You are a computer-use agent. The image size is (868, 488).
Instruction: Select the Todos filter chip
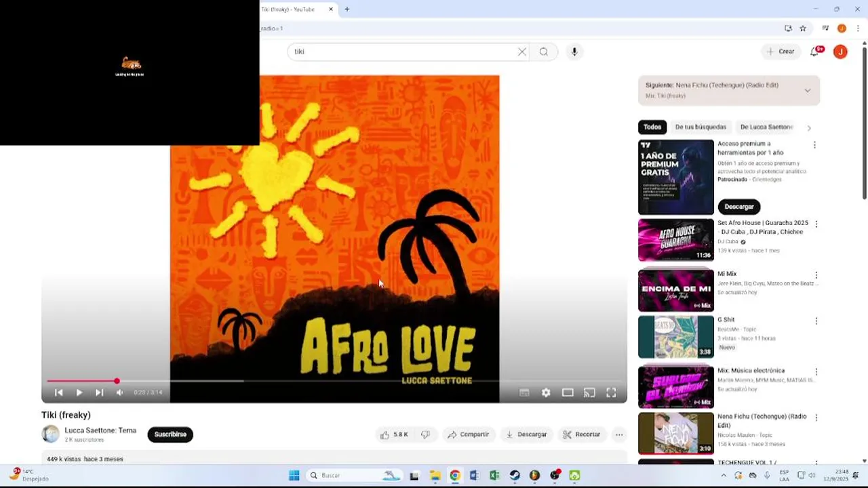click(652, 127)
